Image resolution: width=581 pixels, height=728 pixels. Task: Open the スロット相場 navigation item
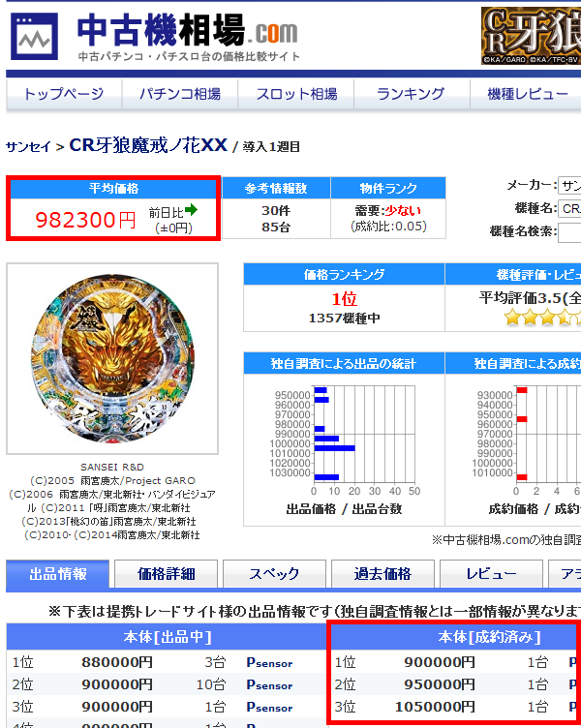tap(296, 94)
